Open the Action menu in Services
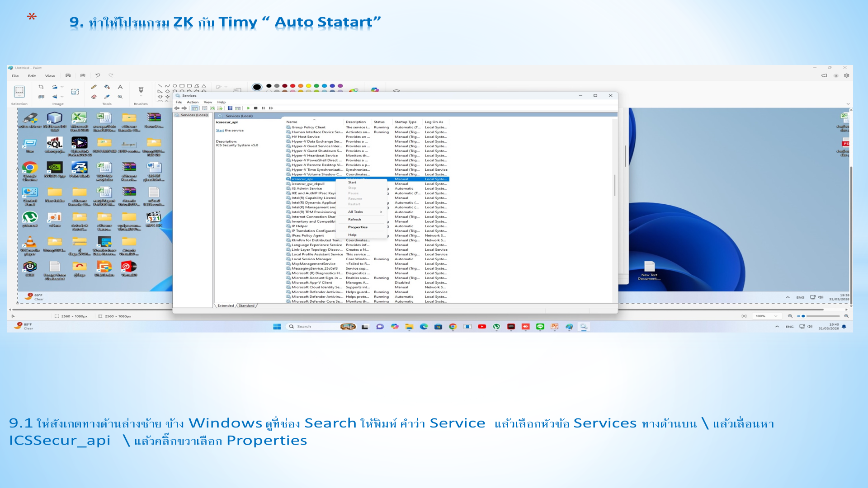Viewport: 868px width, 488px height. point(193,102)
